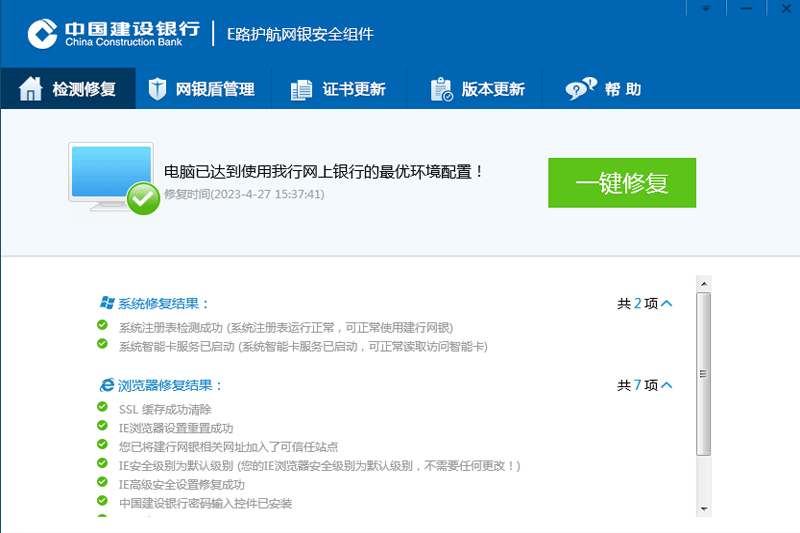The height and width of the screenshot is (533, 800).
Task: Click the clipboard icon on 版本更新
Action: pos(441,89)
